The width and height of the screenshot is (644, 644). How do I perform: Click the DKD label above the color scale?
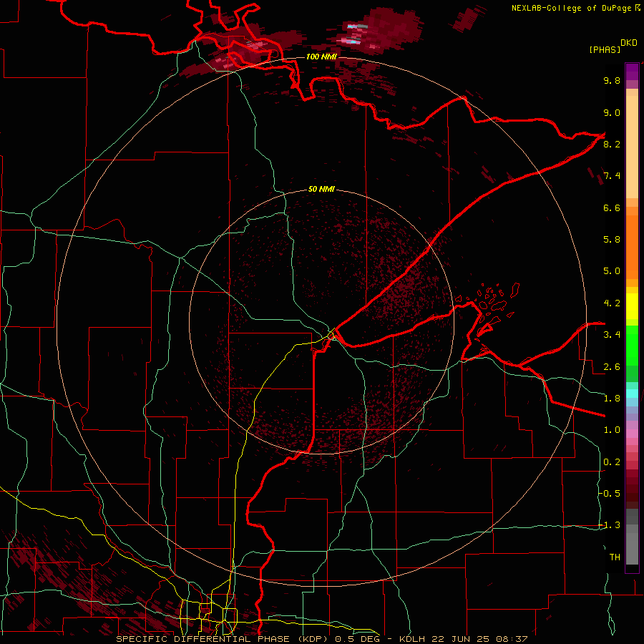(629, 43)
